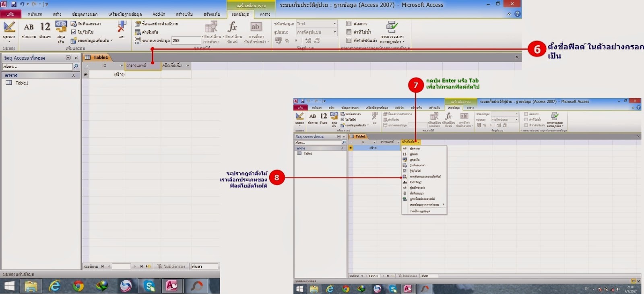This screenshot has height=294, width=644.
Task: Add AB ข้อความ text field in larger window
Action: click(x=29, y=31)
